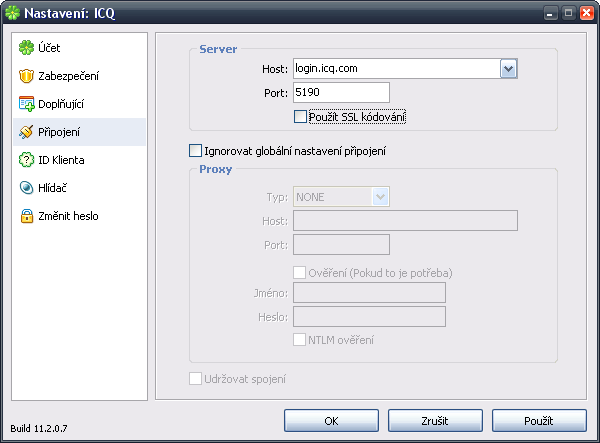Image resolution: width=600 pixels, height=443 pixels.
Task: Click the proxy Port input field
Action: [x=341, y=244]
